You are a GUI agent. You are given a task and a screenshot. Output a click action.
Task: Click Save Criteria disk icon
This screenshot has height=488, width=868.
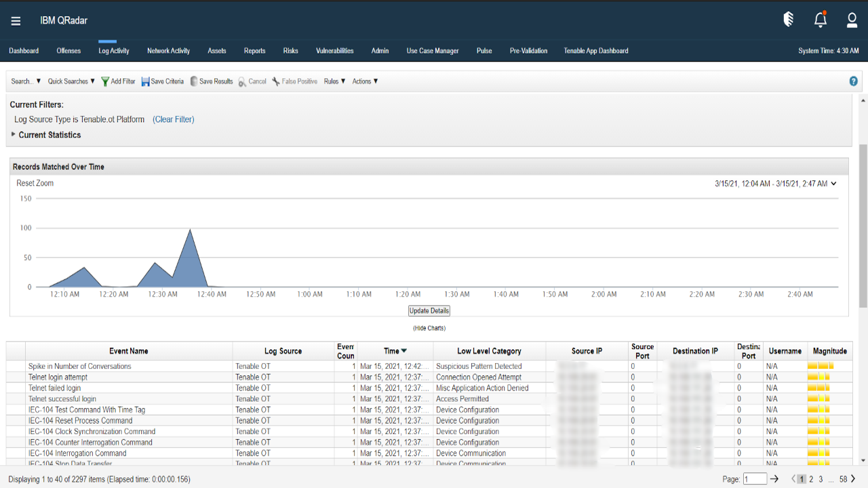[x=145, y=81]
